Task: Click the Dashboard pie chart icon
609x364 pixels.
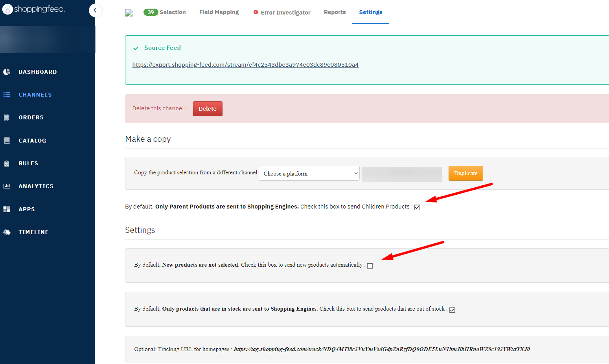Action: [7, 72]
